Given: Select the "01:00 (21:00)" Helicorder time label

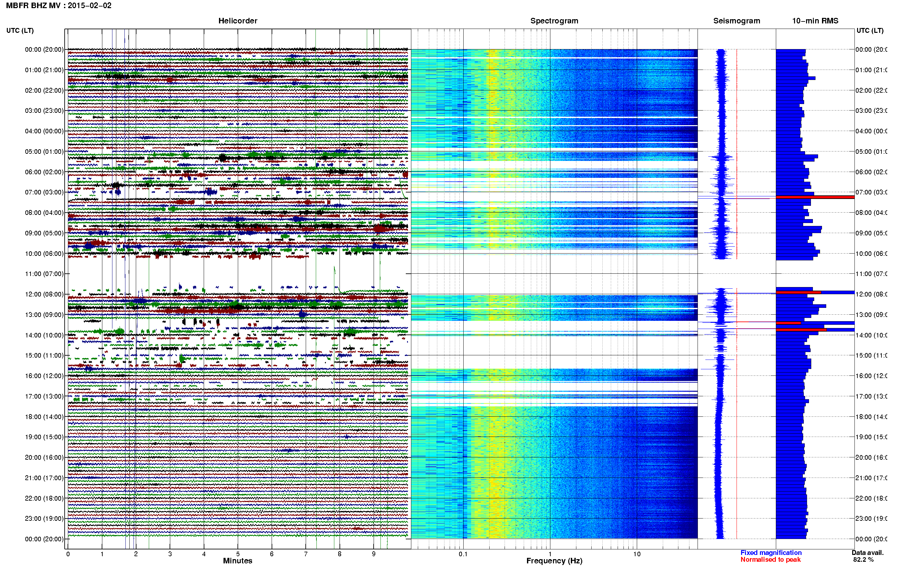Looking at the screenshot, I should point(44,70).
